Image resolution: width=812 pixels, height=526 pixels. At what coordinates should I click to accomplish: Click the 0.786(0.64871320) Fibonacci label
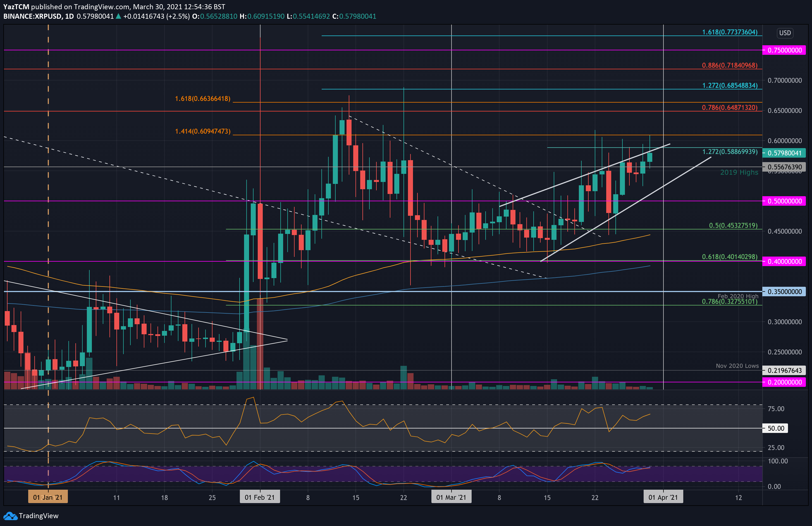[729, 108]
